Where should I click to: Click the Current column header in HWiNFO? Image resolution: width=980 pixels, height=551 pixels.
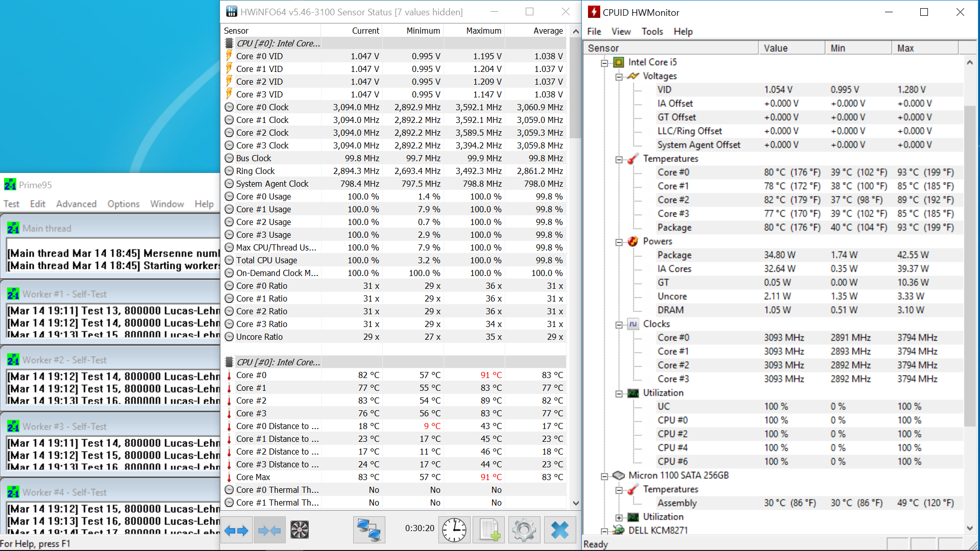[352, 31]
